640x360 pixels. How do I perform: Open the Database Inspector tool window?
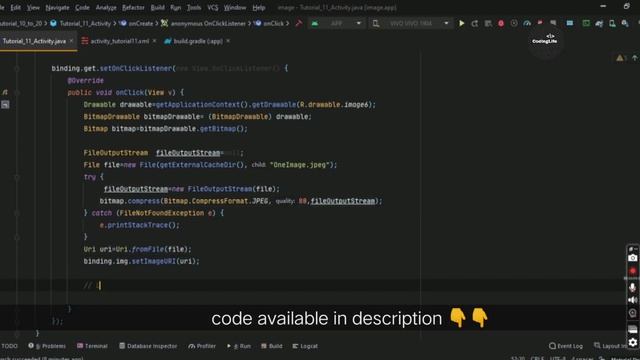(x=148, y=346)
